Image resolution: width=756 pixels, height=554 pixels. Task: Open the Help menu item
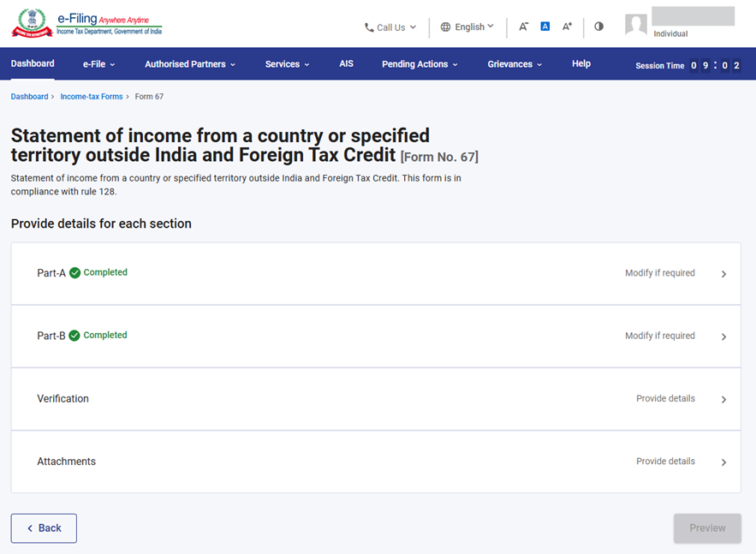(581, 64)
